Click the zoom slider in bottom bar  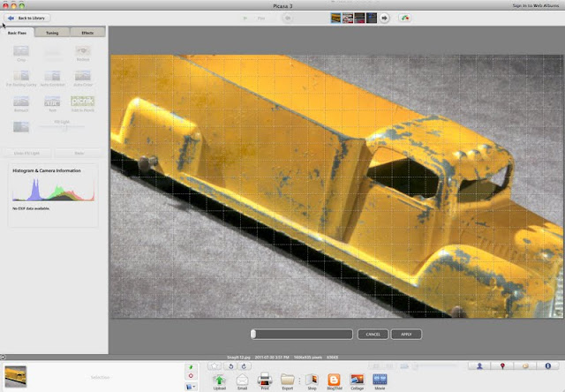point(436,366)
